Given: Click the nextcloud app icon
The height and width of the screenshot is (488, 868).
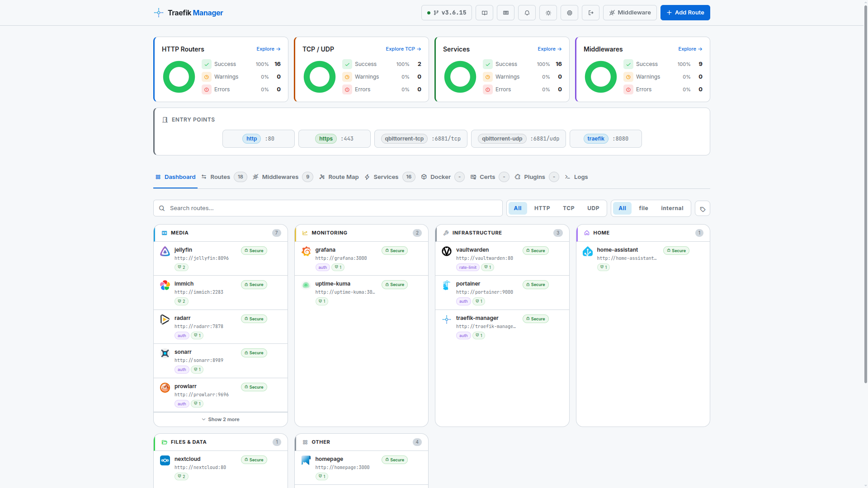Looking at the screenshot, I should (165, 460).
